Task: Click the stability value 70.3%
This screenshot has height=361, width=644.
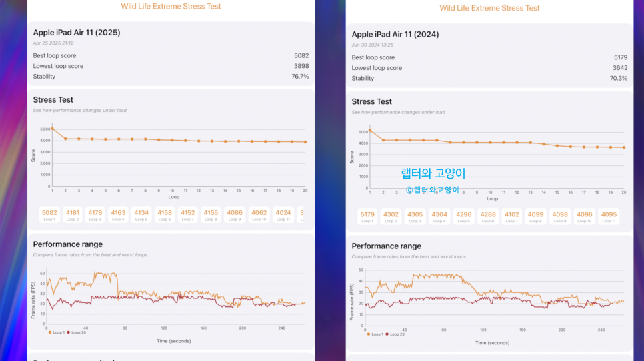Action: (x=619, y=79)
